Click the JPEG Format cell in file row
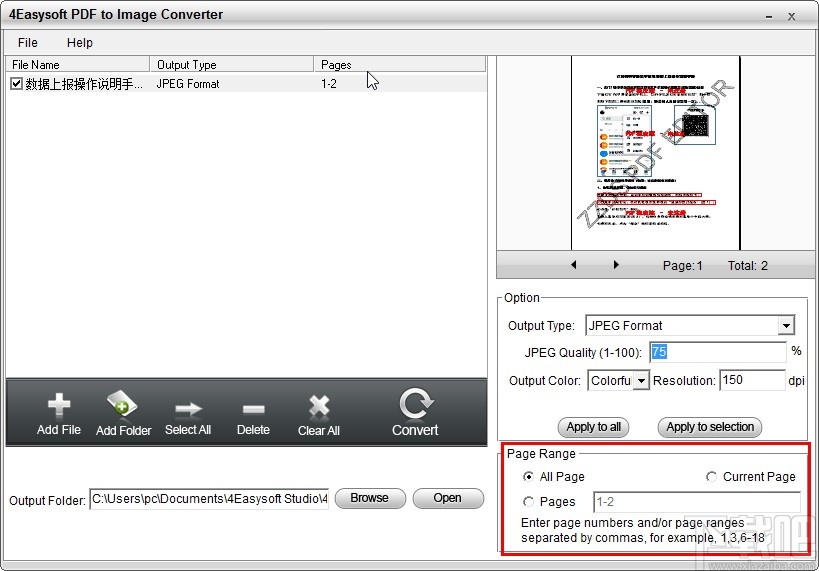819x571 pixels. 188,84
